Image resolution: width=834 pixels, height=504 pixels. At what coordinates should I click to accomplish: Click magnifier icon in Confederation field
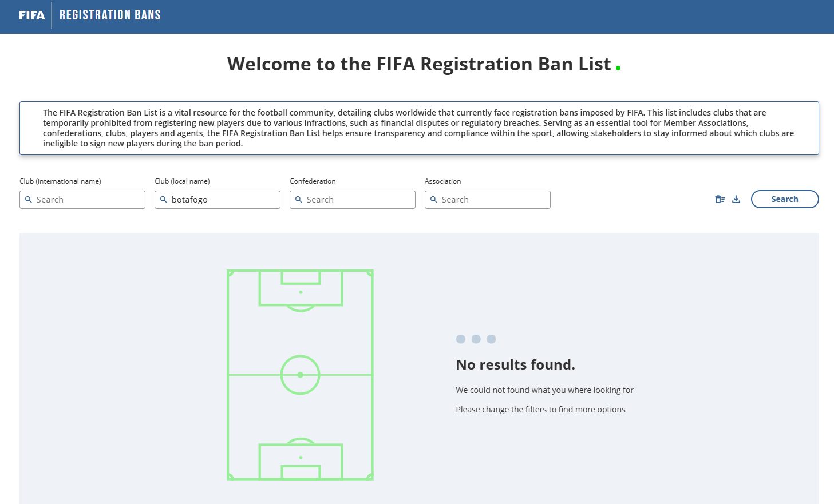point(299,200)
